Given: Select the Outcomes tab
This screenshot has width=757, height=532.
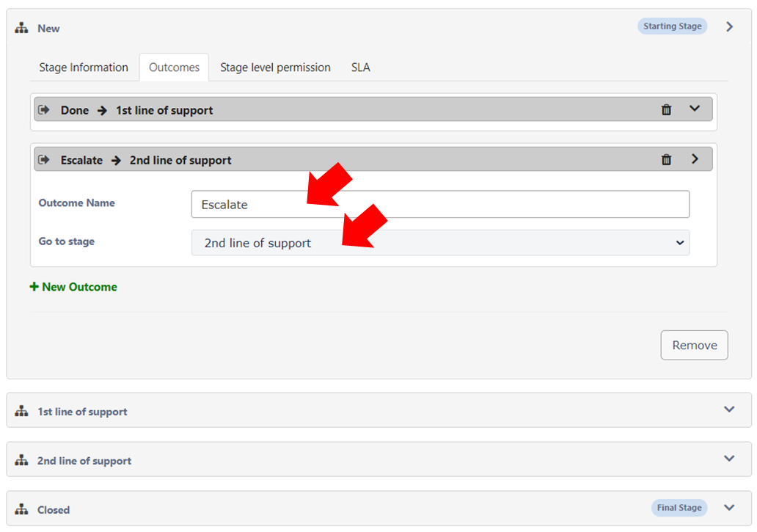Looking at the screenshot, I should coord(175,67).
